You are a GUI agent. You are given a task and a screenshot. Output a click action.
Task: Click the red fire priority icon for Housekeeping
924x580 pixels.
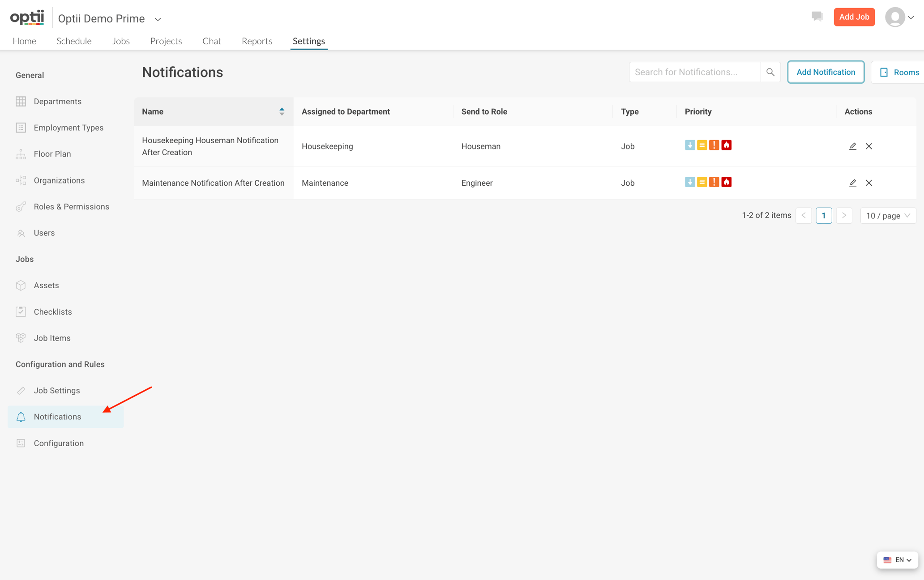coord(726,145)
